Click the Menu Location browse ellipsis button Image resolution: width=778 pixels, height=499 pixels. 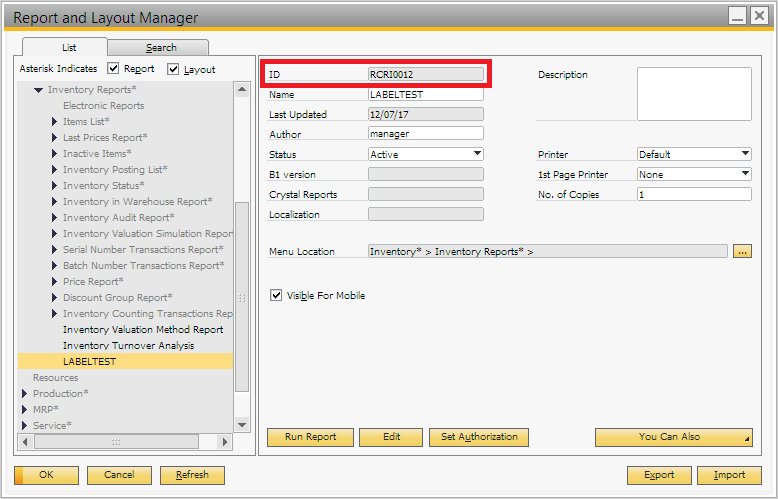tap(741, 252)
